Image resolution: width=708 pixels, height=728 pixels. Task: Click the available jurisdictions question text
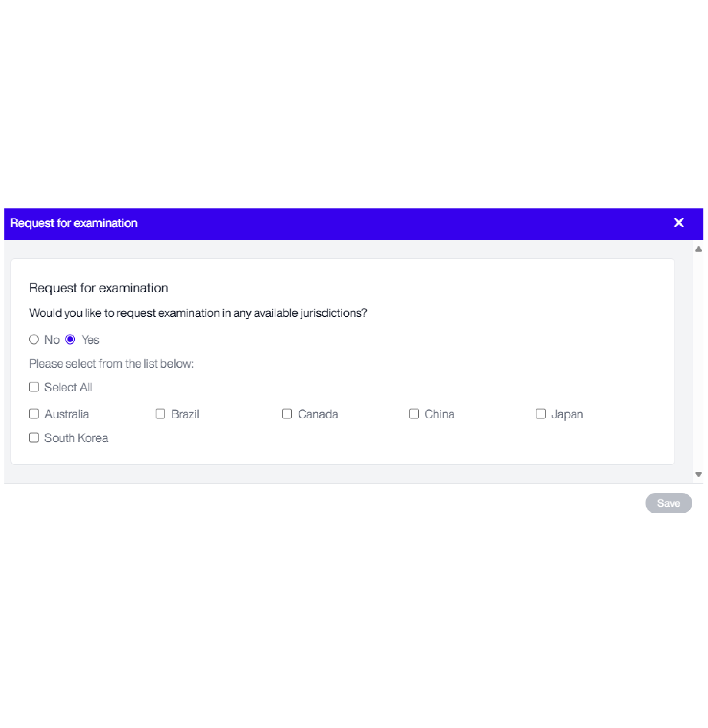click(x=198, y=313)
